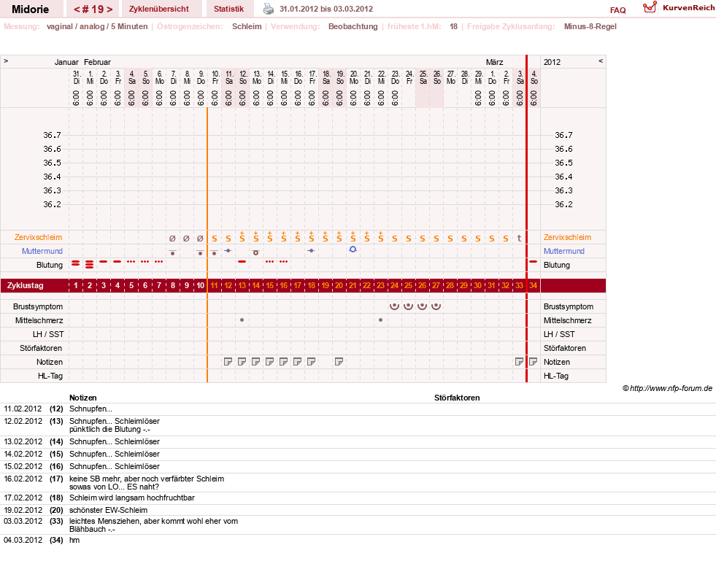Click the HL-Tag row label on the left
Image resolution: width=716 pixels, height=588 pixels.
tap(50, 376)
